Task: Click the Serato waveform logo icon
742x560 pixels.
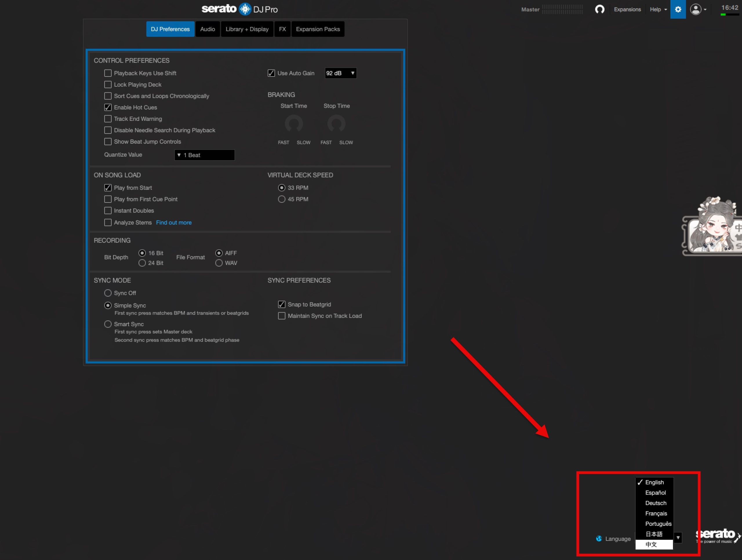Action: pos(245,9)
